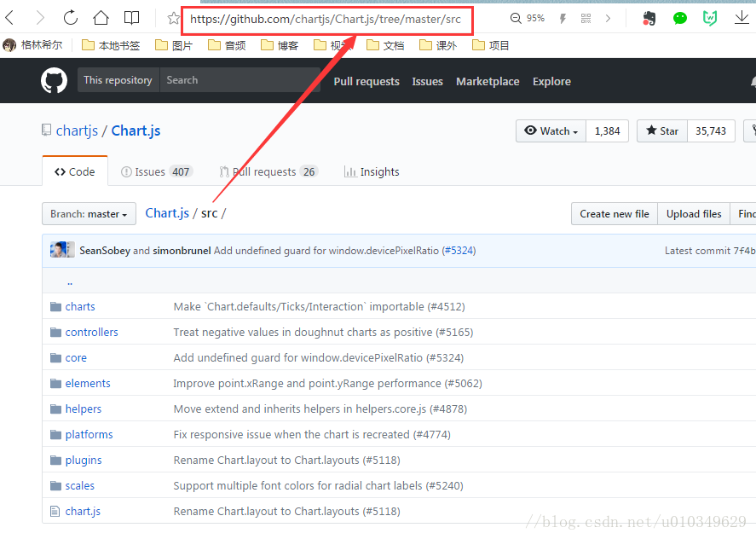Open the QR code icon in address bar
Viewport: 756px width, 539px height.
tap(586, 19)
